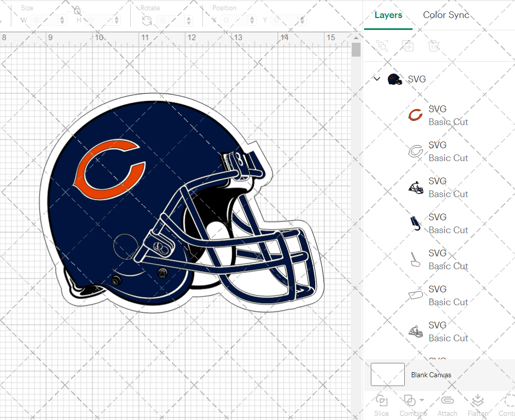Open the Combine dropdown menu
This screenshot has height=420, width=515.
tap(422, 400)
